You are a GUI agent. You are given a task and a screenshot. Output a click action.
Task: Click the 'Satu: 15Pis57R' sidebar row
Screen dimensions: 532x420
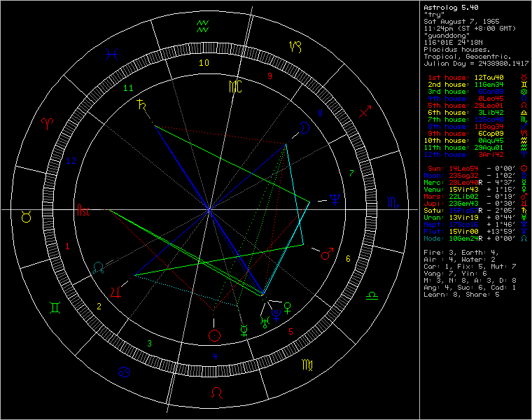476,211
